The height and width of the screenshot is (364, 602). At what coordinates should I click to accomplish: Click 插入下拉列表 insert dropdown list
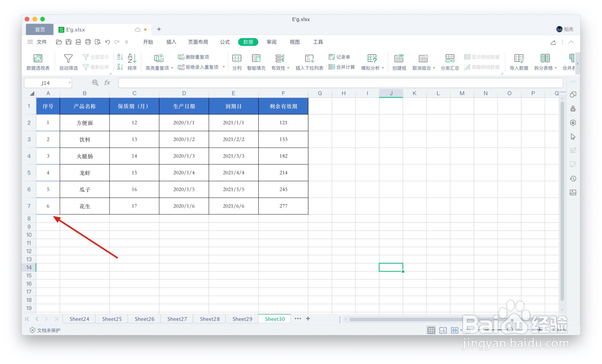(309, 62)
